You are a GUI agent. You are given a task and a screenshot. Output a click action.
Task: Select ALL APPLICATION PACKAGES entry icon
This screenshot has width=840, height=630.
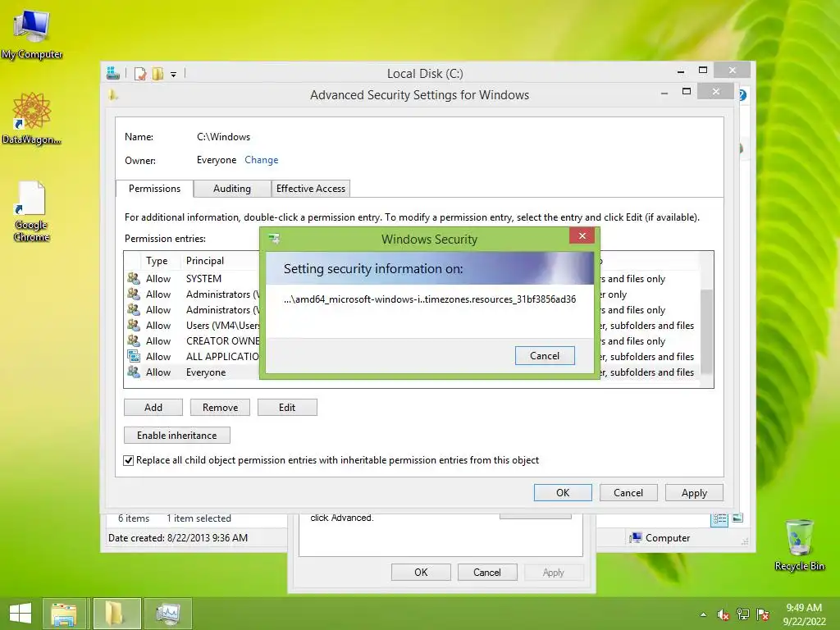point(134,356)
